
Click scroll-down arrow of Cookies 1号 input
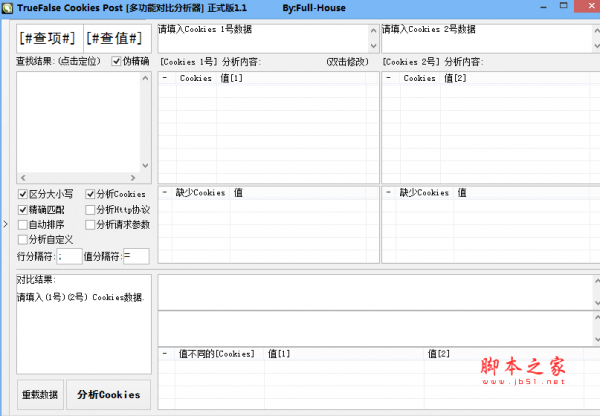coord(374,46)
